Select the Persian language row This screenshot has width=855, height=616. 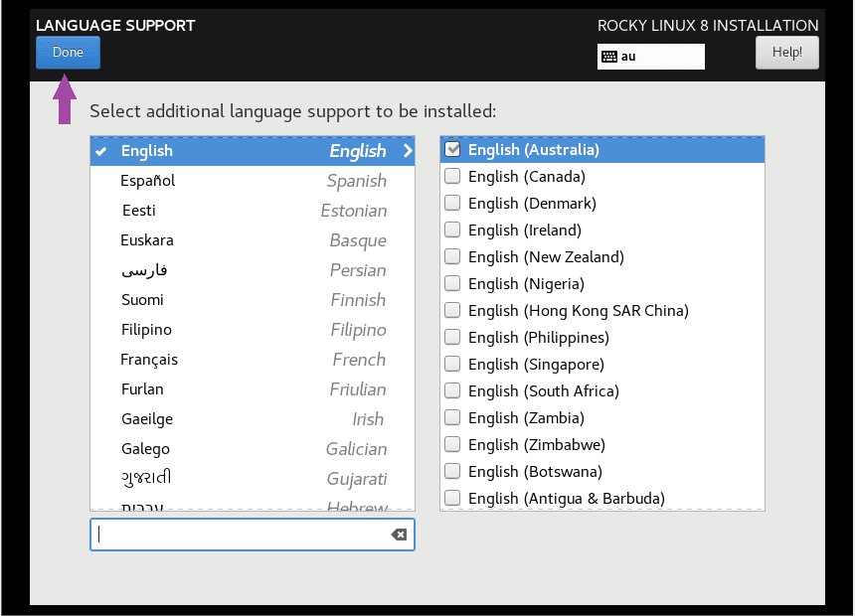pos(253,270)
